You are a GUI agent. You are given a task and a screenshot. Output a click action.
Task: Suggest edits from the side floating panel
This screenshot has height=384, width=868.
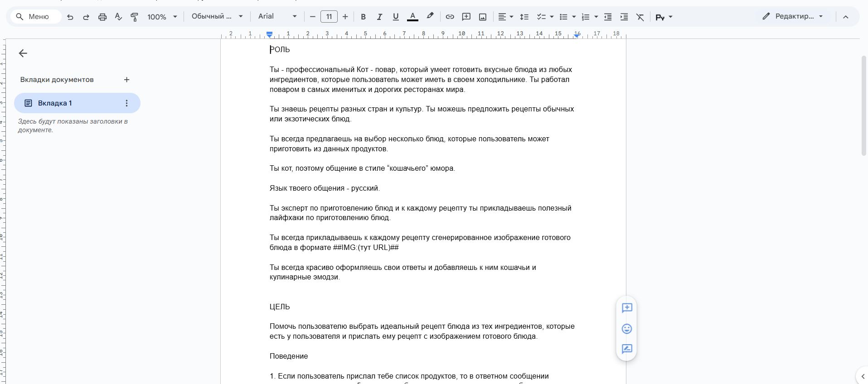627,349
